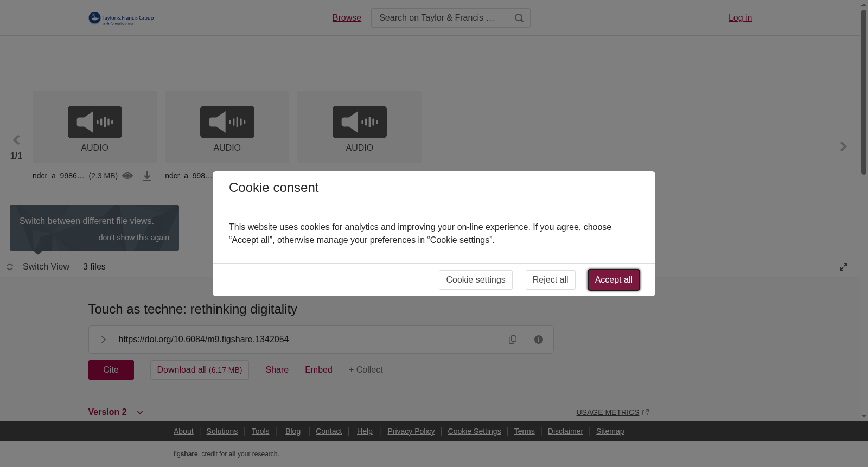
Task: Click the Share button
Action: (277, 370)
